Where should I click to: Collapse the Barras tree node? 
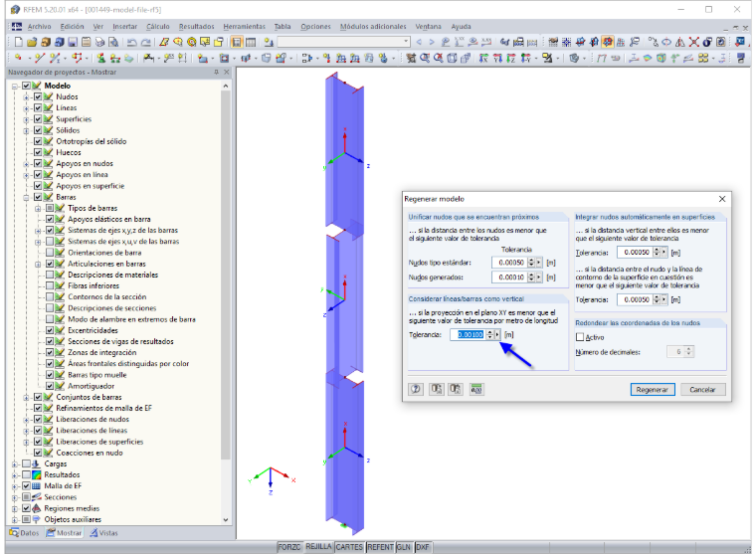pos(27,197)
